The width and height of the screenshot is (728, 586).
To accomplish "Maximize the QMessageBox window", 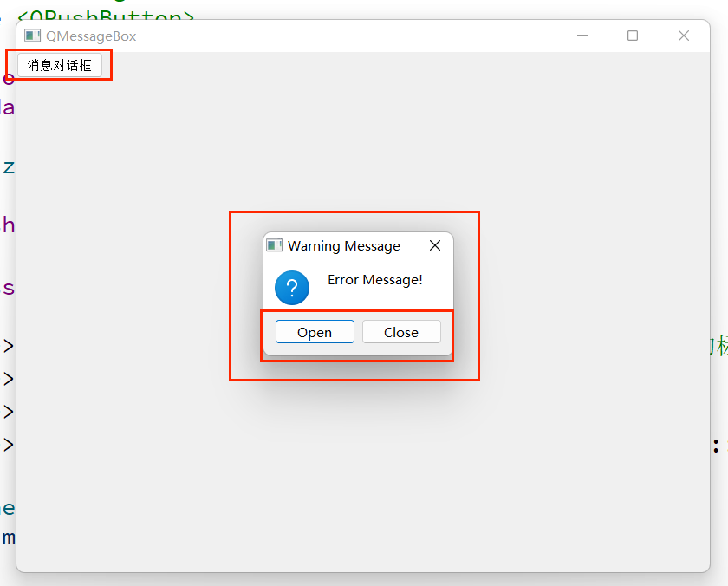I will click(633, 36).
